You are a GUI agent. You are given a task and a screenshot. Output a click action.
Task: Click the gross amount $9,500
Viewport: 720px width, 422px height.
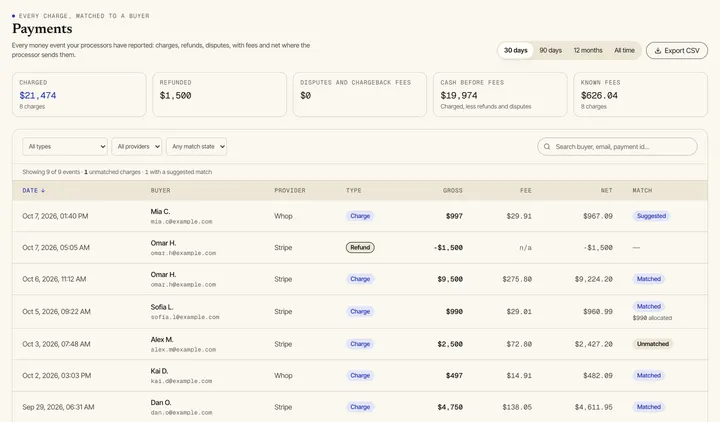[450, 279]
